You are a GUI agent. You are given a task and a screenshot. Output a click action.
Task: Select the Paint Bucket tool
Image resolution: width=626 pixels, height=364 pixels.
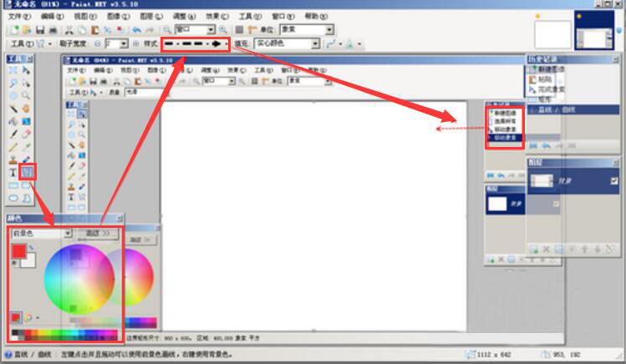click(x=13, y=121)
